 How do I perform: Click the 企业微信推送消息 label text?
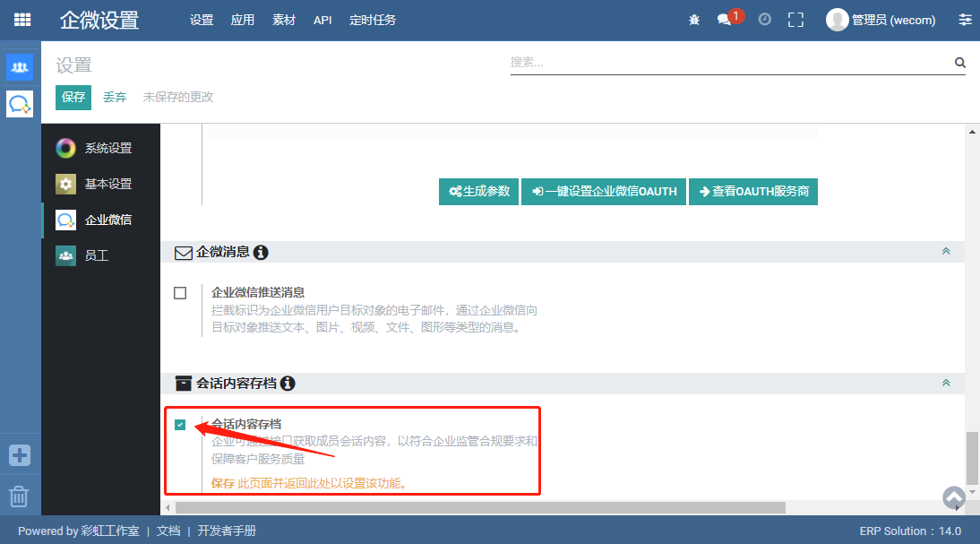pyautogui.click(x=257, y=292)
